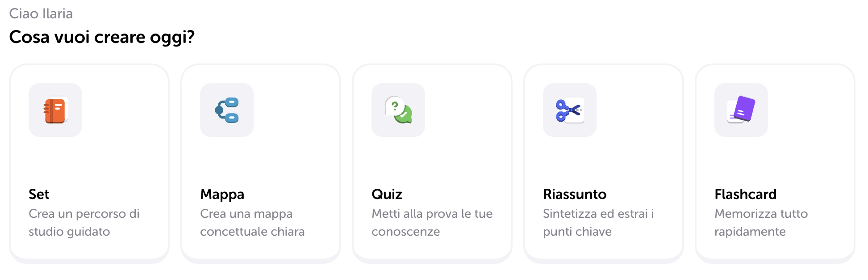Click 'Crea un percorso di studio guidato' description
This screenshot has width=868, height=280.
[x=84, y=222]
